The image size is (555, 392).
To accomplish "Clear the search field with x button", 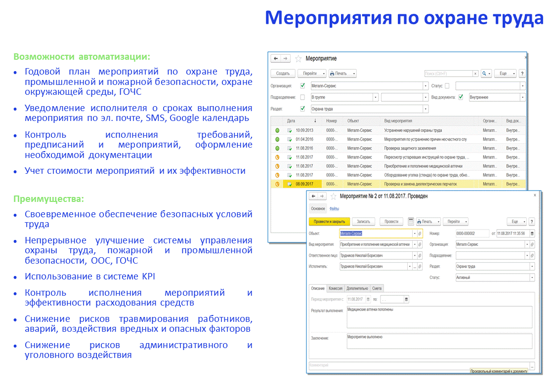I will click(x=475, y=74).
